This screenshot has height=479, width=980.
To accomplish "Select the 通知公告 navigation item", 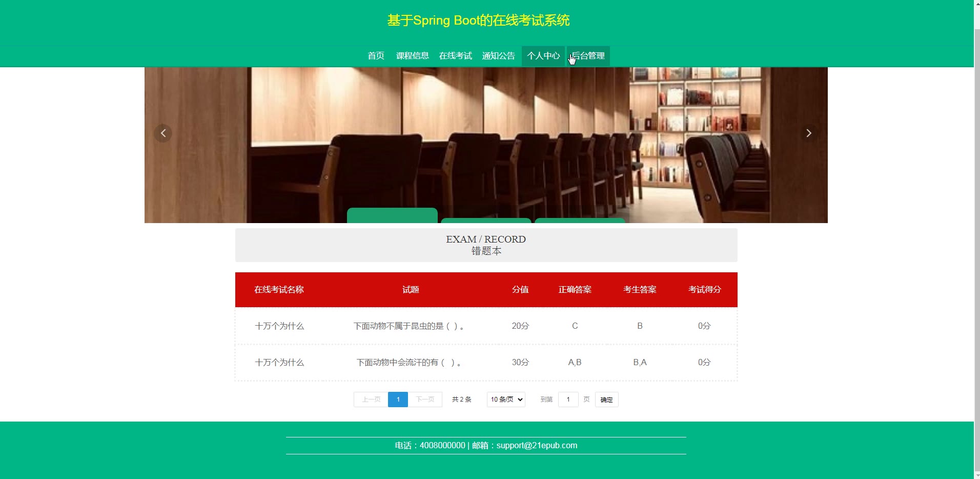I will pos(499,56).
